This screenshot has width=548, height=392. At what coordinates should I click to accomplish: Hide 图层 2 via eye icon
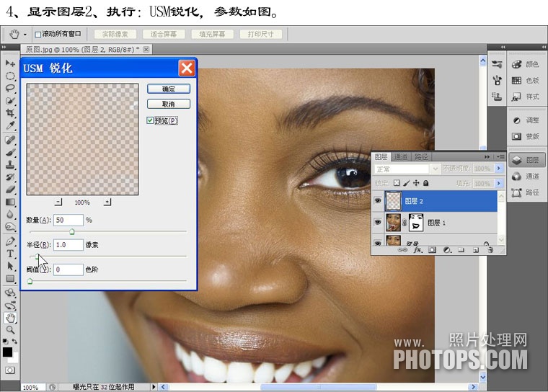pos(378,201)
